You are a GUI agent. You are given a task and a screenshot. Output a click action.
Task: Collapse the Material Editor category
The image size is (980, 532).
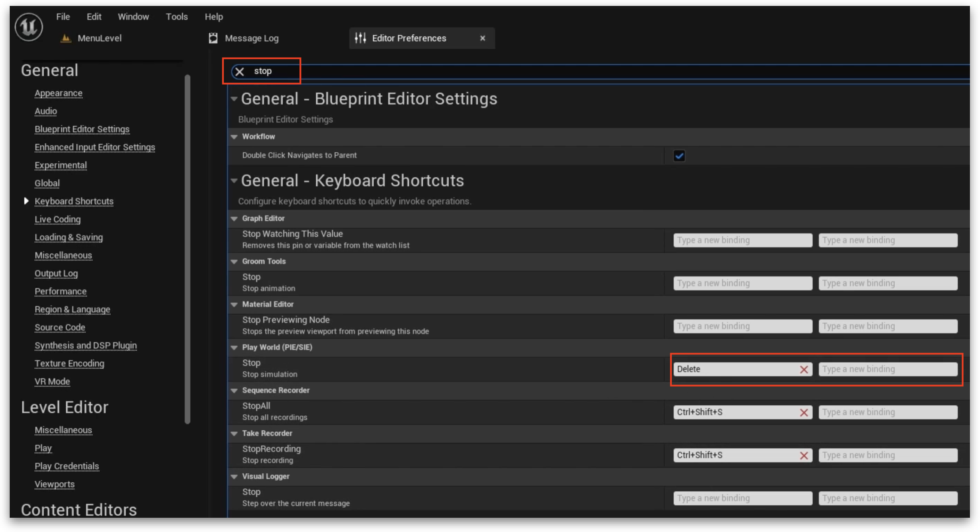click(x=234, y=304)
